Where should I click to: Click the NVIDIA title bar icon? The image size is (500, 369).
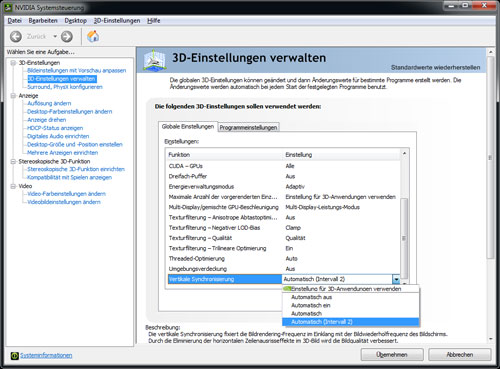(x=8, y=7)
